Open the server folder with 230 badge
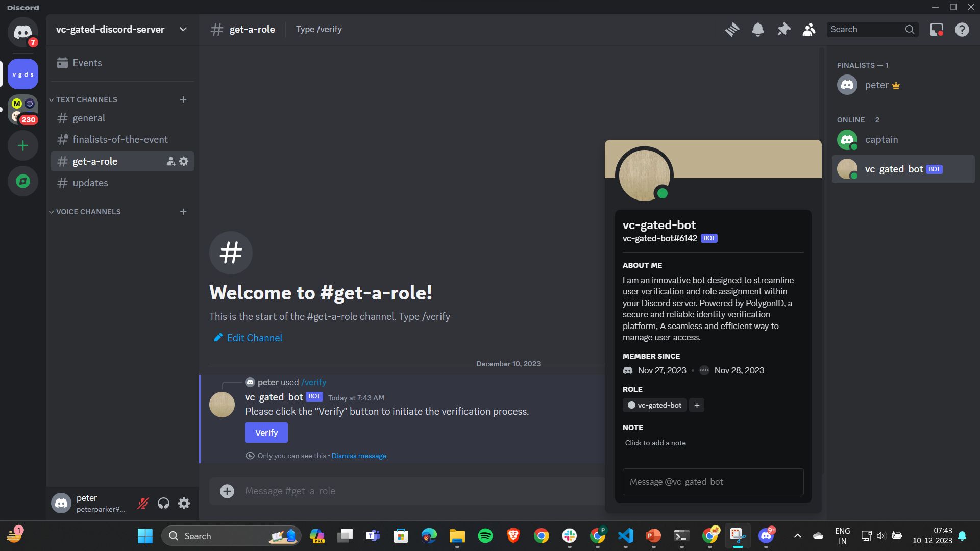Screen dimensions: 980x551 pyautogui.click(x=23, y=110)
